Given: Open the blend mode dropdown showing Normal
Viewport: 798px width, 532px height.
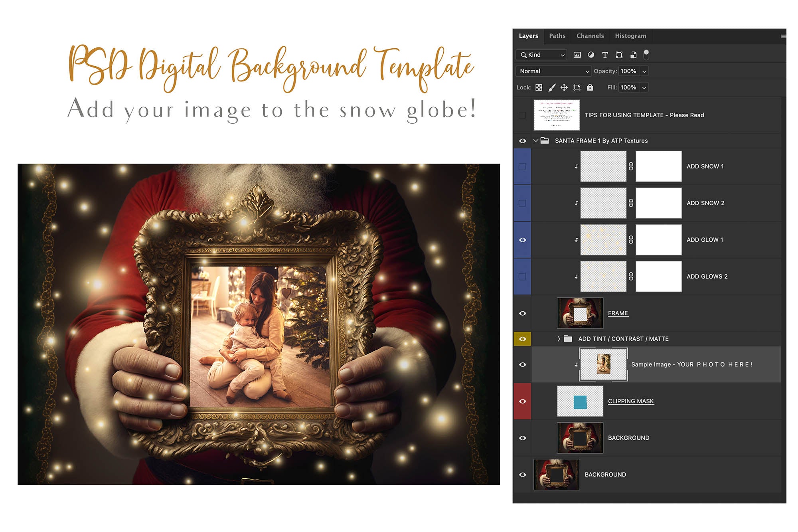Looking at the screenshot, I should click(x=553, y=71).
